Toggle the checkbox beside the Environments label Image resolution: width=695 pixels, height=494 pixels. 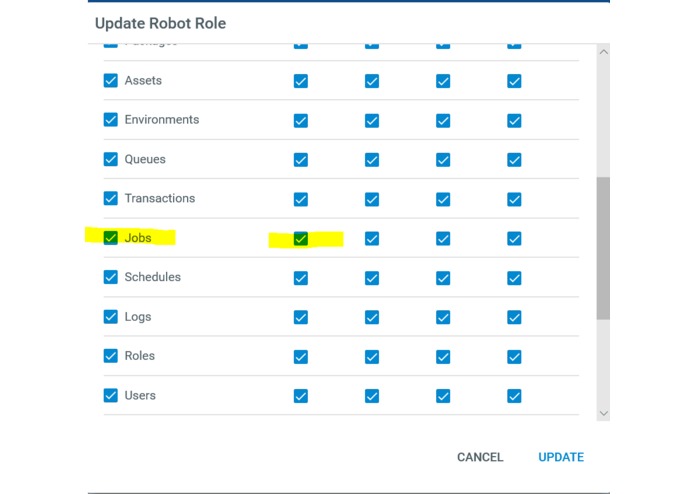point(111,120)
